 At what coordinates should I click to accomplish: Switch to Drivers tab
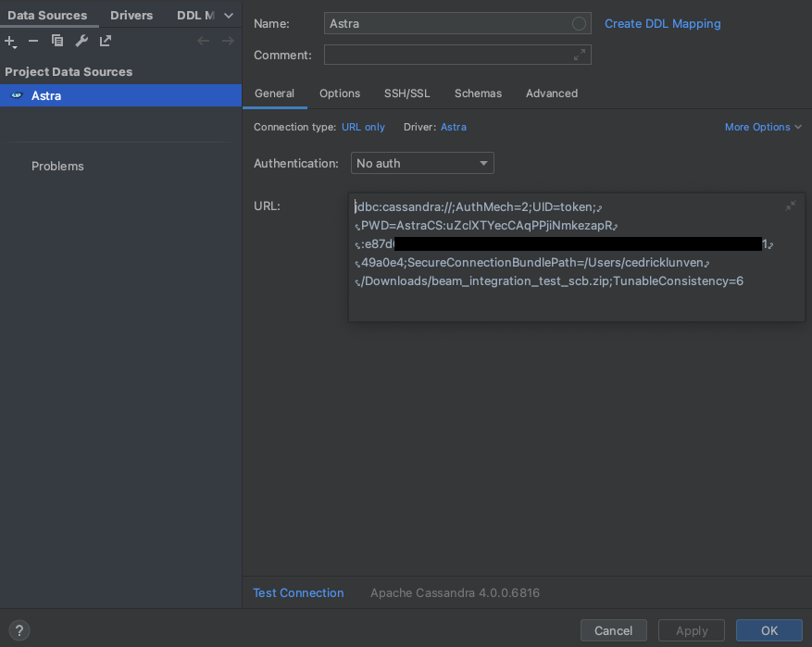[x=131, y=16]
